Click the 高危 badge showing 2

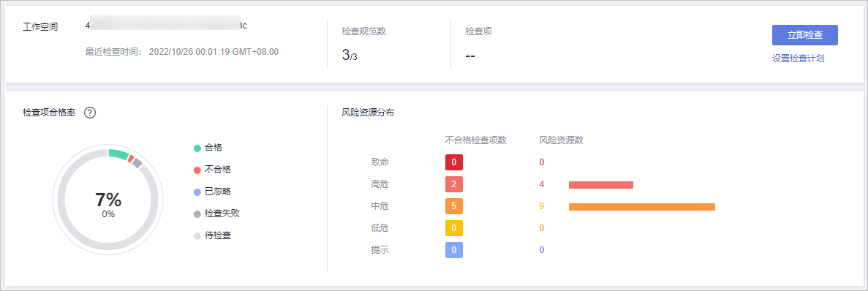[x=454, y=184]
